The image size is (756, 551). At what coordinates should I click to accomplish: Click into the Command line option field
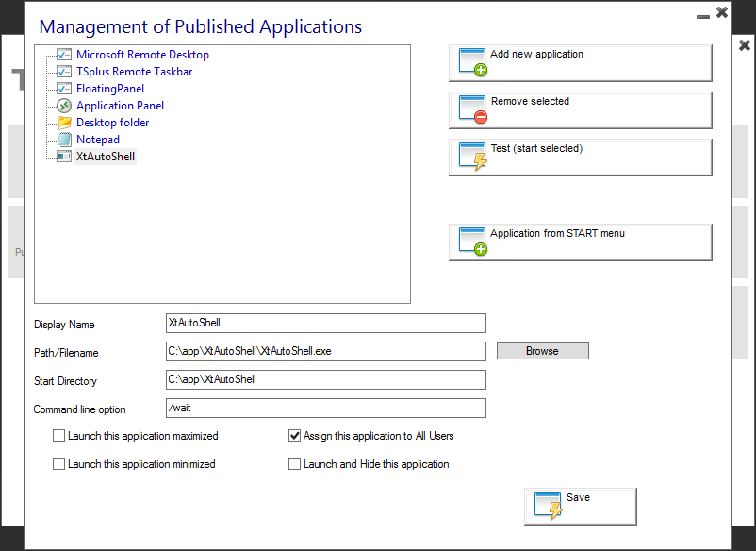coord(325,409)
